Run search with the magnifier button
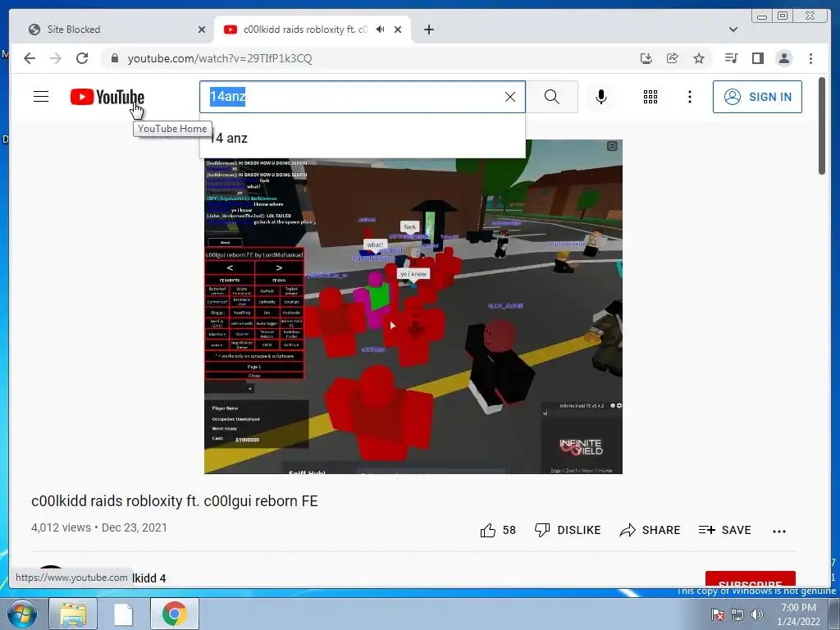 coord(552,97)
